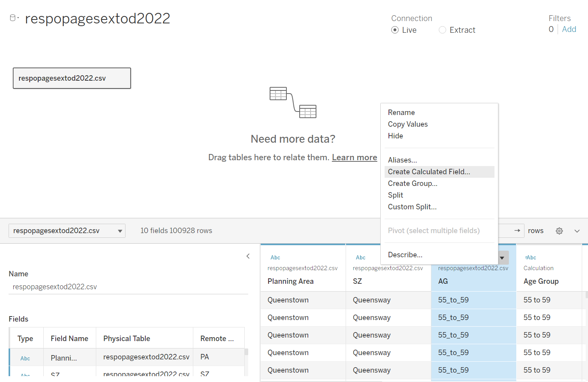Viewport: 588px width, 382px height.
Task: Collapse the metadata pane with left chevron
Action: [248, 256]
